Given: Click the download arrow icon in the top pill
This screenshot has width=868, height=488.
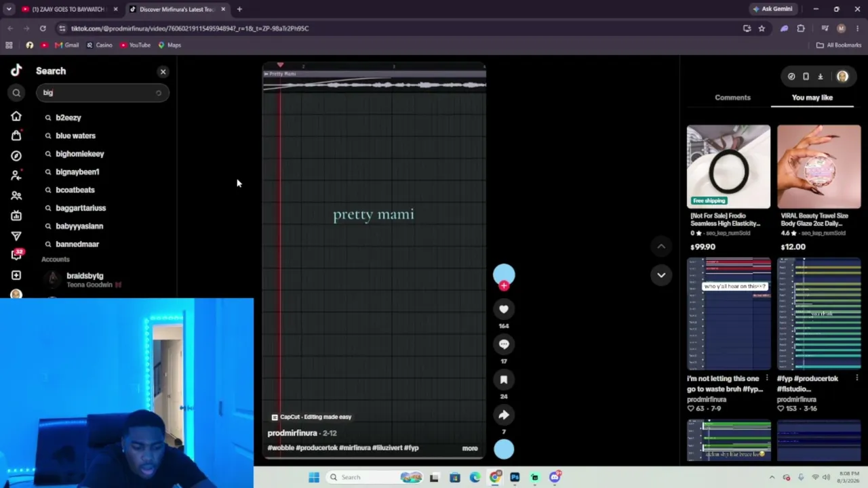Looking at the screenshot, I should point(820,77).
